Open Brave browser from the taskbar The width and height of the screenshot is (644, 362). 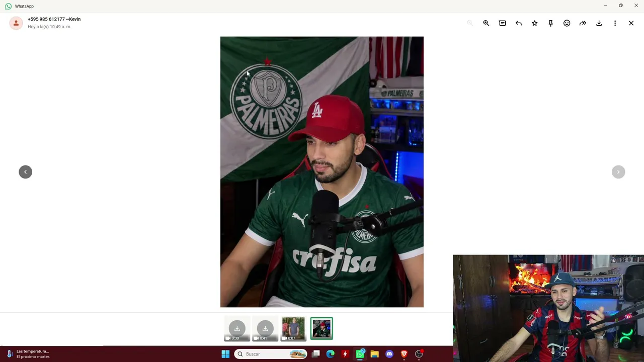(404, 354)
